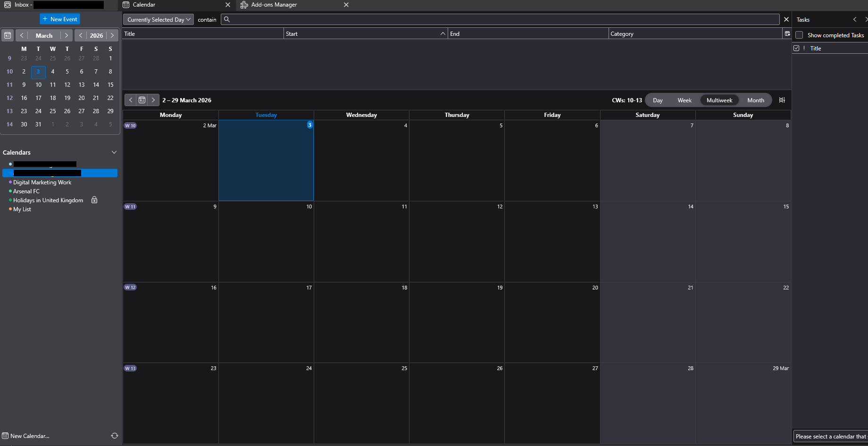Show previous month in mini calendar
The width and height of the screenshot is (868, 446).
pos(22,35)
